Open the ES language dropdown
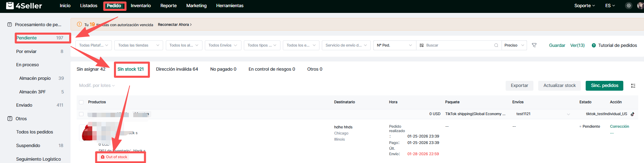644x163 pixels. [x=610, y=6]
